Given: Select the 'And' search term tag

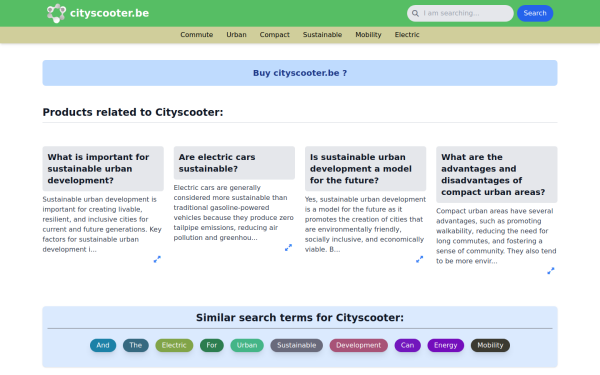Looking at the screenshot, I should coord(103,346).
